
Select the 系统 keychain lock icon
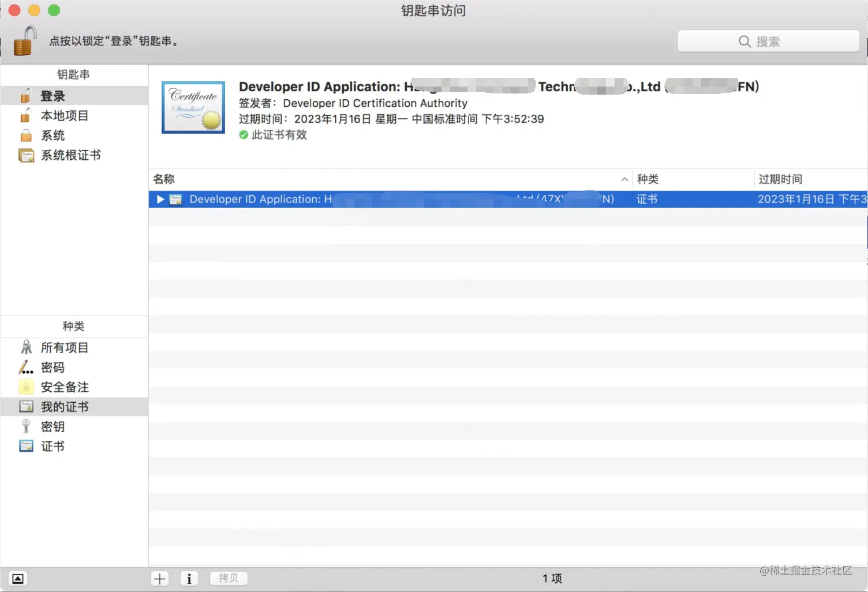click(26, 136)
